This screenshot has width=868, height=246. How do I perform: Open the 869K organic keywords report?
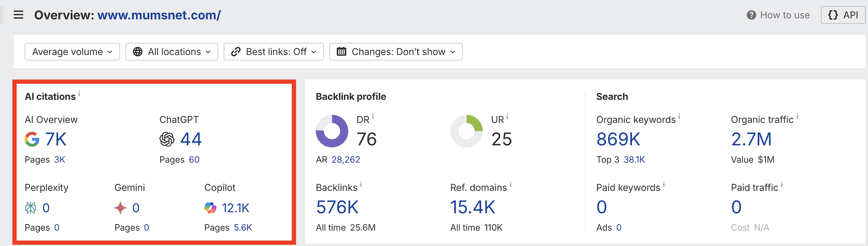[x=618, y=139]
